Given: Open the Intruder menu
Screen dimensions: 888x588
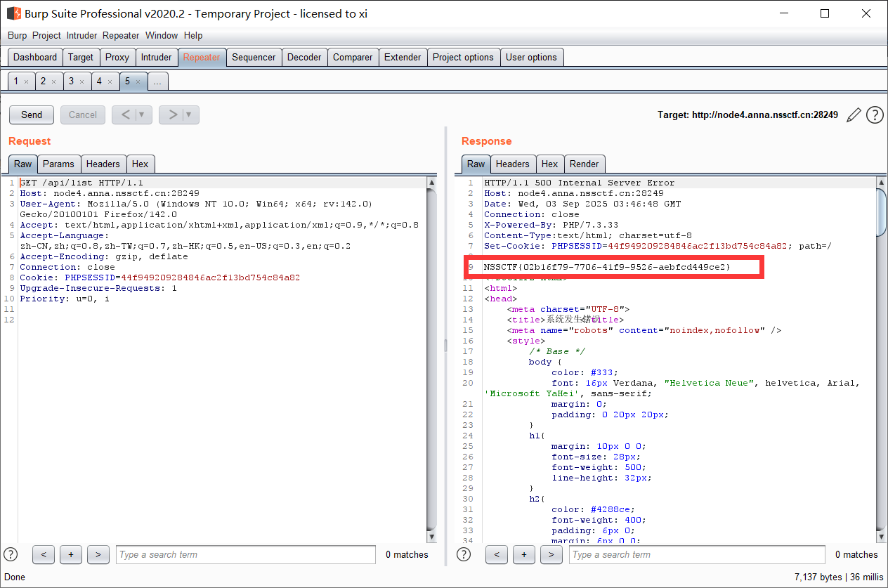Looking at the screenshot, I should tap(82, 35).
